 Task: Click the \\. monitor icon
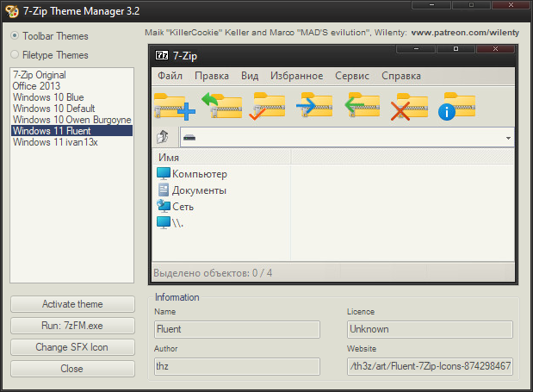(163, 222)
